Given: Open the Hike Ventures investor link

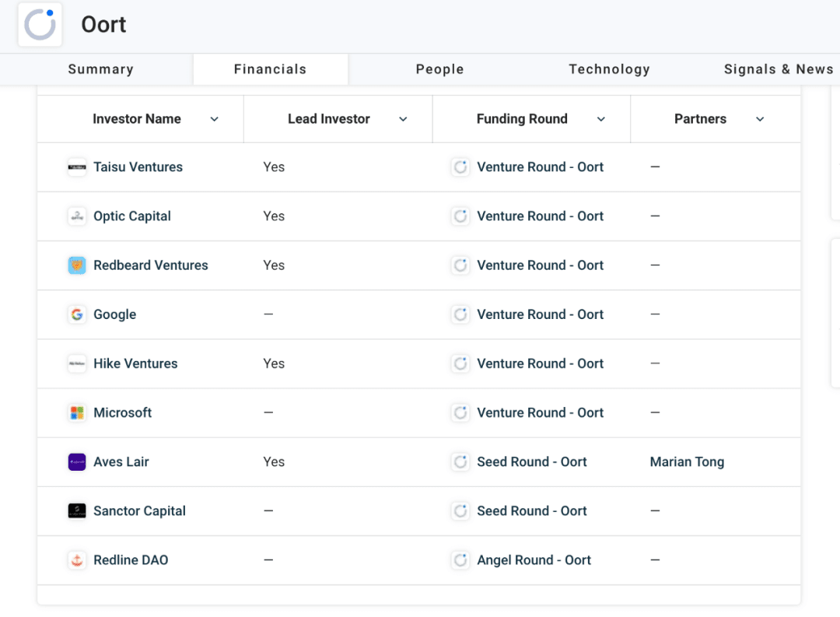Looking at the screenshot, I should click(135, 364).
